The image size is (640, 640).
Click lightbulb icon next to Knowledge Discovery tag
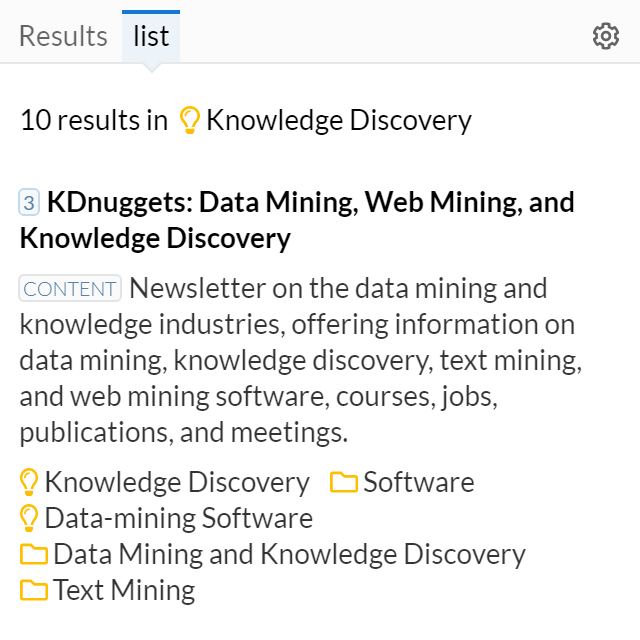[29, 482]
